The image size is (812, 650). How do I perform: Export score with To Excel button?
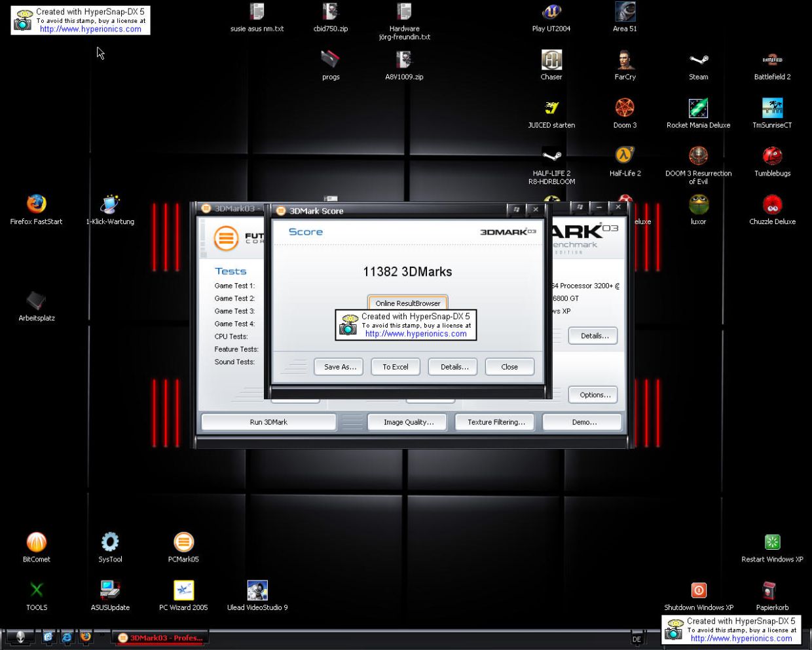tap(396, 367)
